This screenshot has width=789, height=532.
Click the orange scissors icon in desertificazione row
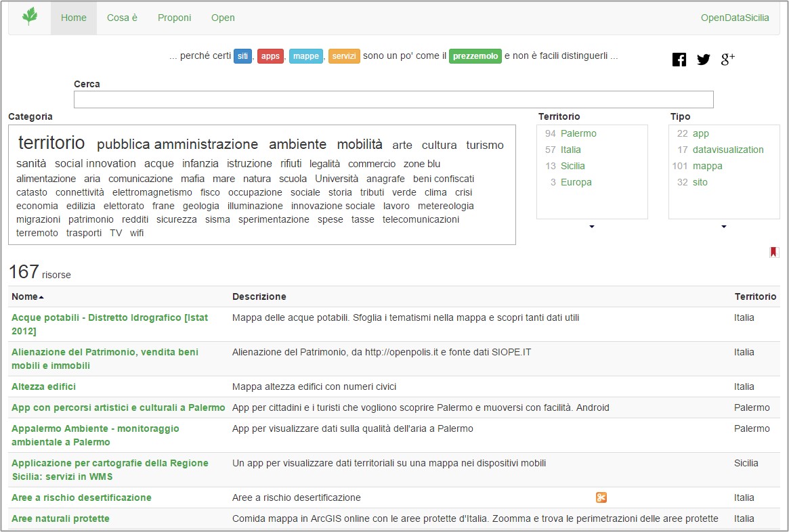(x=601, y=497)
